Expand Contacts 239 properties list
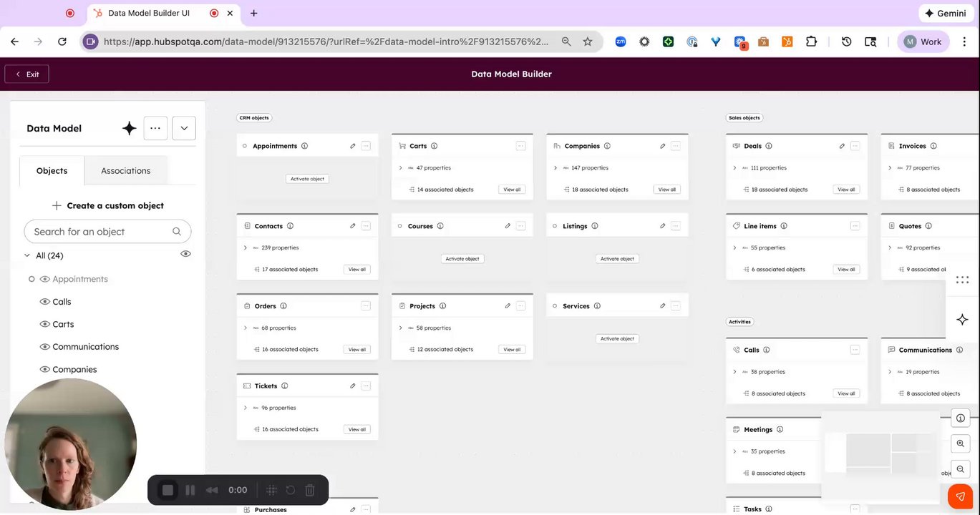980x515 pixels. point(245,248)
